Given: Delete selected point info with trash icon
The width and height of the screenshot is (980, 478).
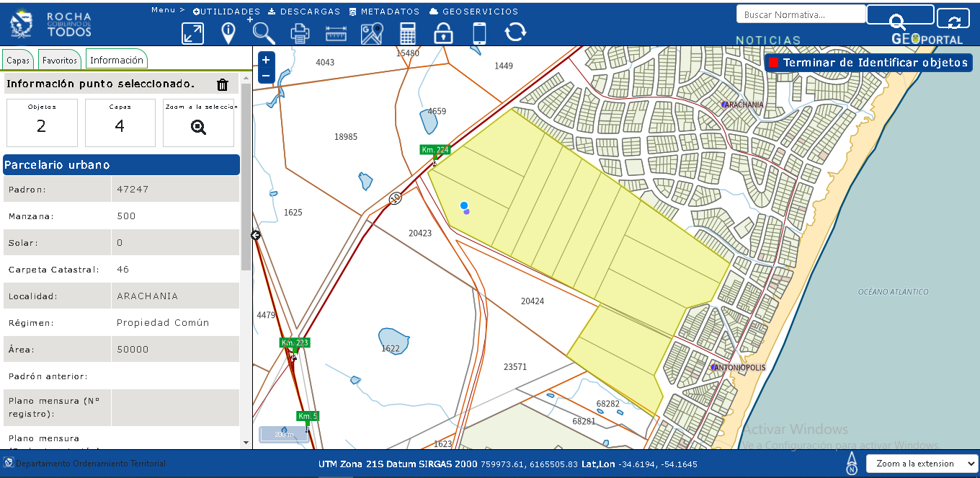Looking at the screenshot, I should [x=223, y=85].
